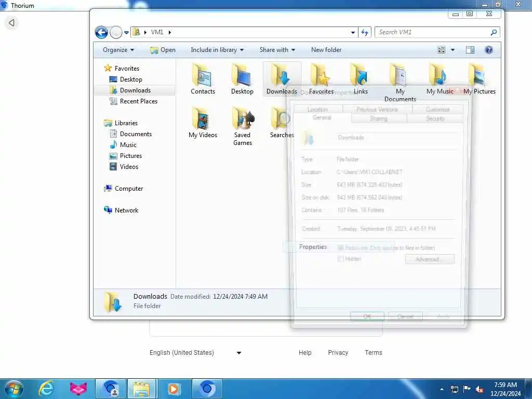This screenshot has width=532, height=399.
Task: Switch to Sharing tab in properties dialog
Action: [379, 118]
